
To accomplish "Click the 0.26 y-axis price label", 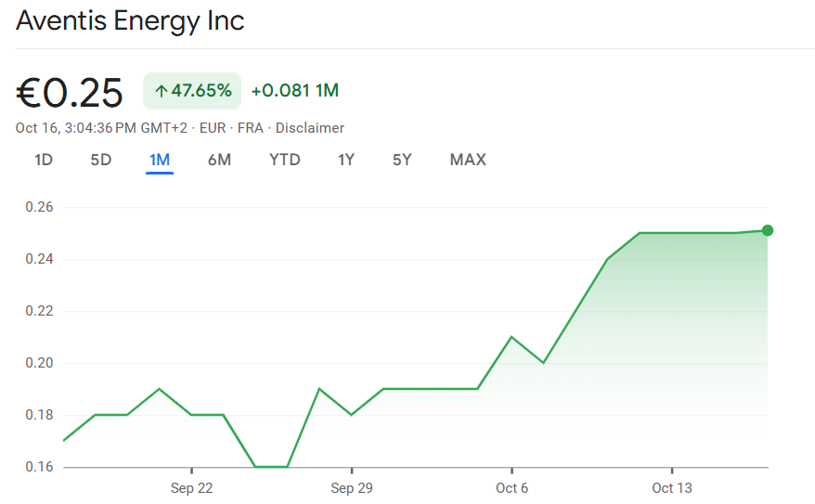I will pyautogui.click(x=38, y=207).
